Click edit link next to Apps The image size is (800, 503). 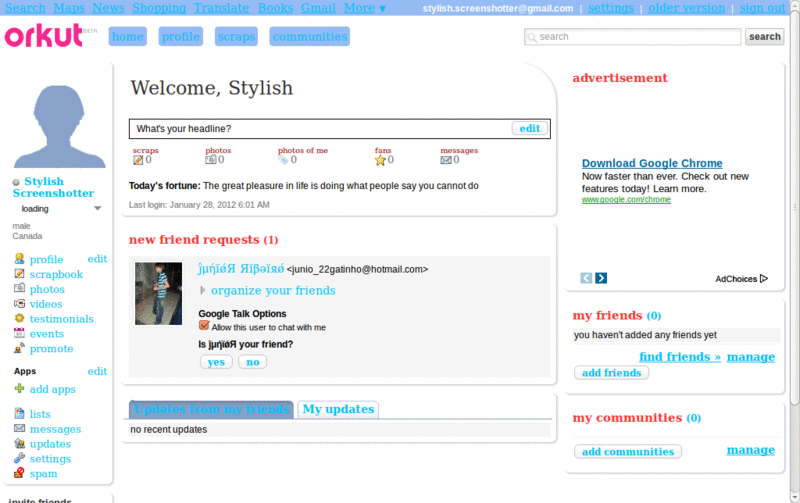coord(97,371)
